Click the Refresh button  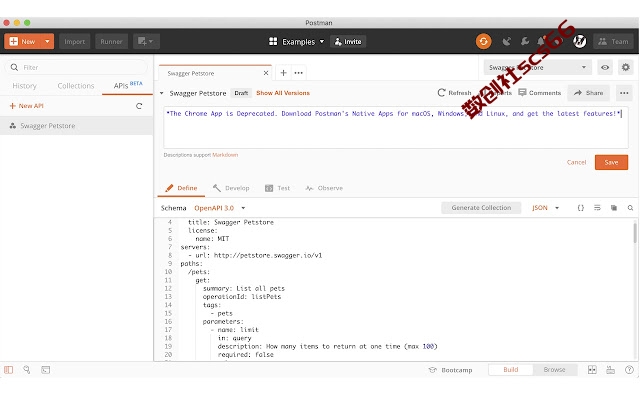click(454, 93)
